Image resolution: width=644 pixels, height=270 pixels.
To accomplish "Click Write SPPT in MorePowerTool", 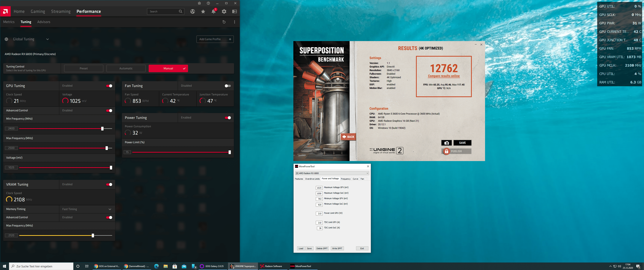I will [337, 248].
